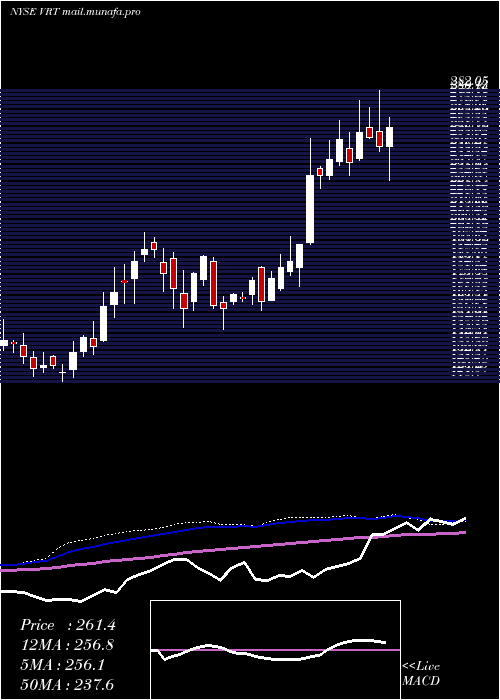
Task: Click the '12MA : 256.8' readout
Action: click(67, 645)
